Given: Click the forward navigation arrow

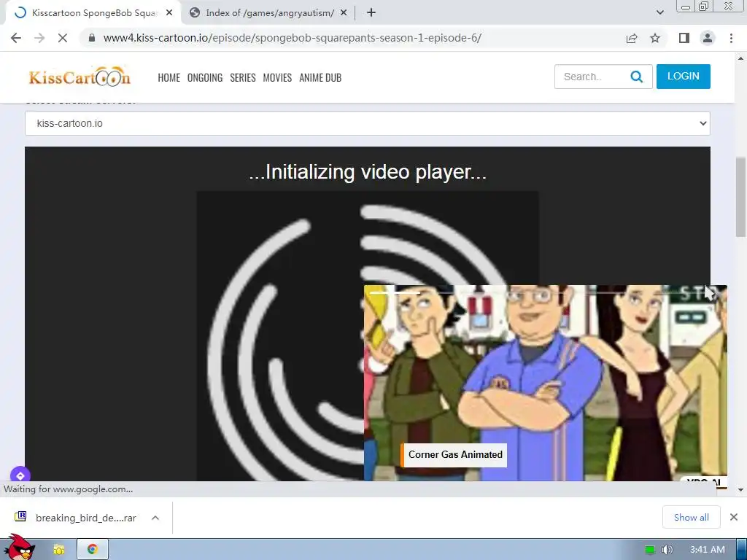Looking at the screenshot, I should 39,38.
